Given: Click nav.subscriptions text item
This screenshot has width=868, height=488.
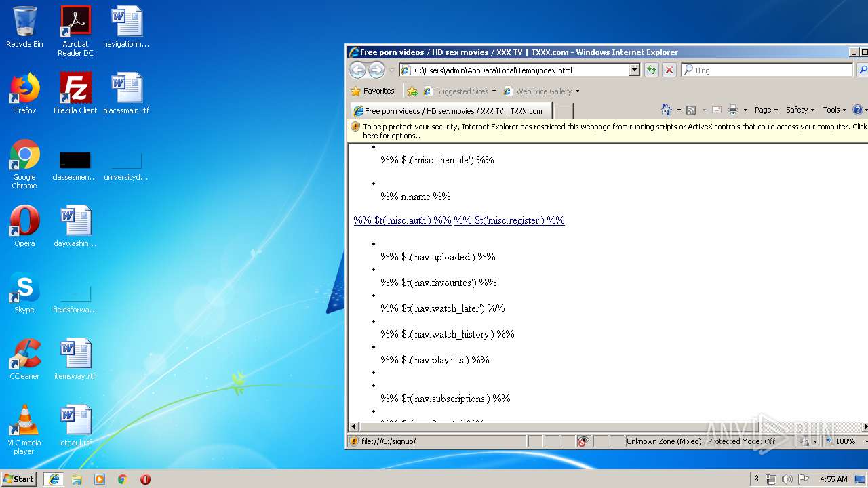Looking at the screenshot, I should pyautogui.click(x=446, y=399).
